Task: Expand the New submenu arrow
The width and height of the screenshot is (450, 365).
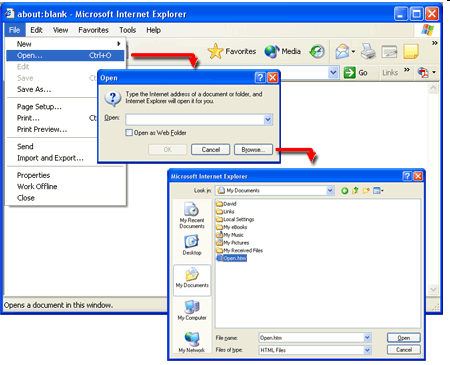Action: click(118, 44)
